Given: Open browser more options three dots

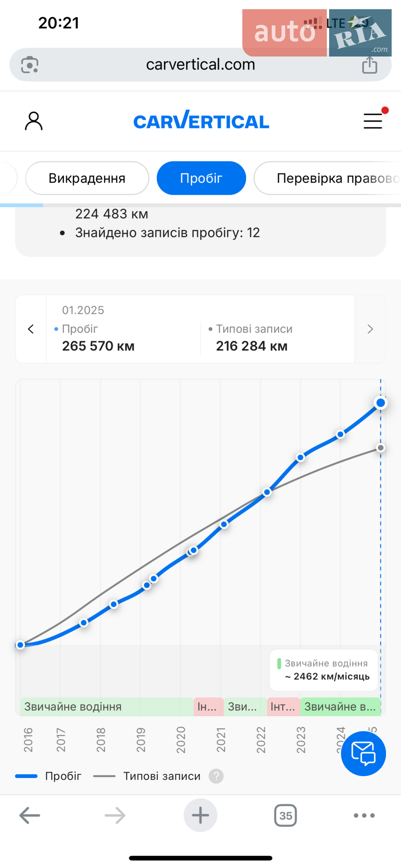Looking at the screenshot, I should coord(364,816).
